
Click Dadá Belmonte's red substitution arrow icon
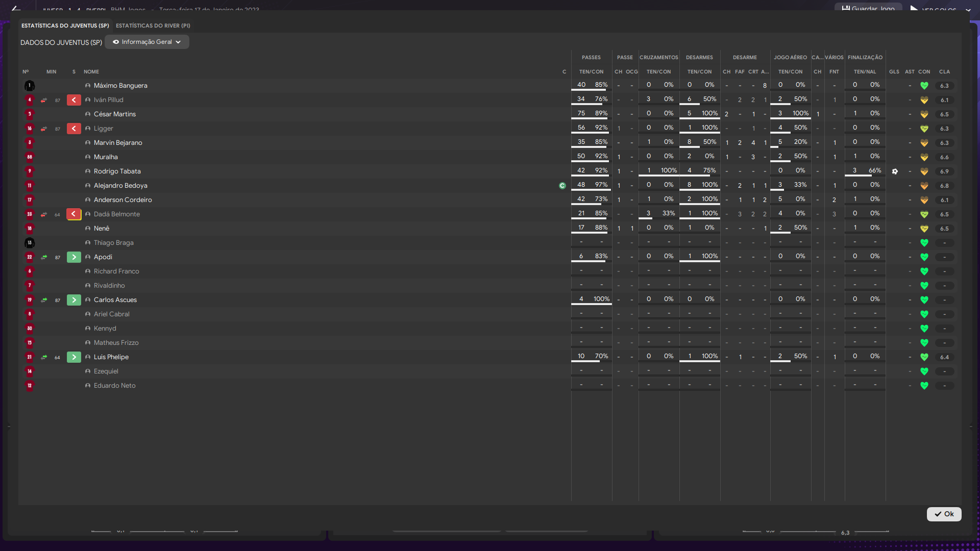74,214
